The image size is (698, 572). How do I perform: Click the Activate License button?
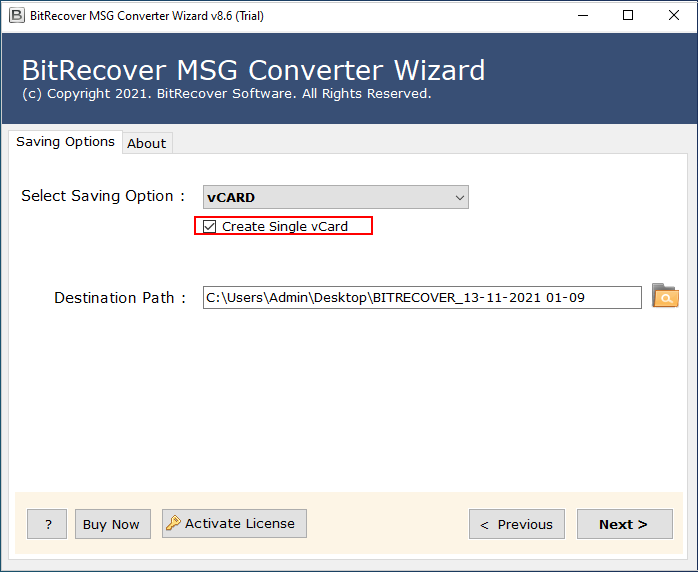[234, 523]
